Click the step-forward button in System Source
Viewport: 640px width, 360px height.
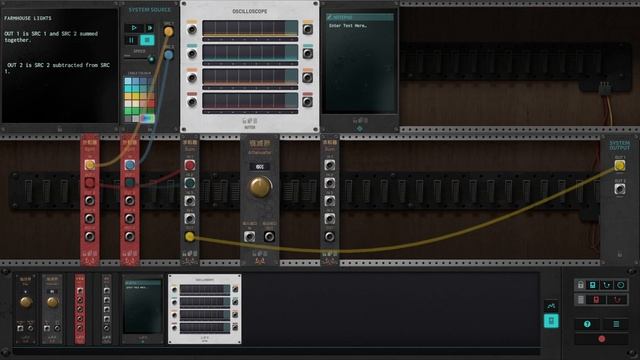[150, 28]
